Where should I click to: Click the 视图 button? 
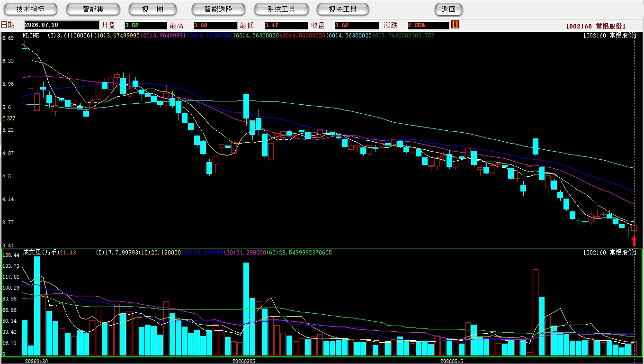152,9
